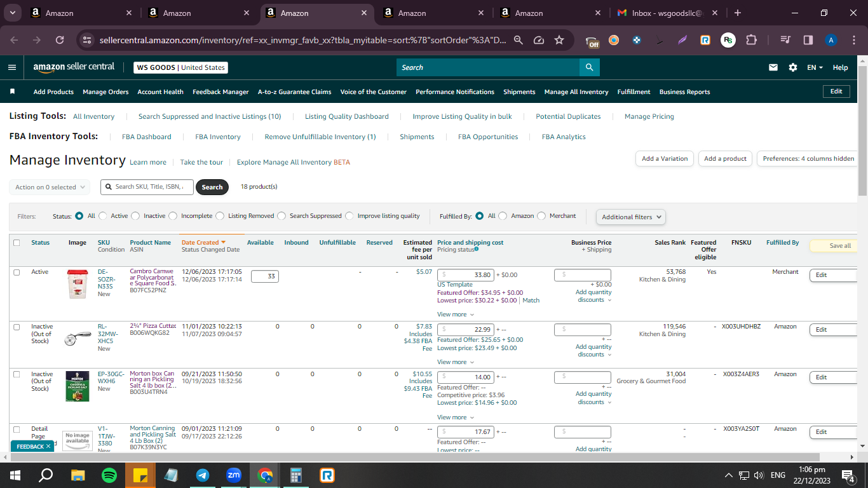Open the FBA Dashboard tool tab
868x488 pixels.
[147, 137]
